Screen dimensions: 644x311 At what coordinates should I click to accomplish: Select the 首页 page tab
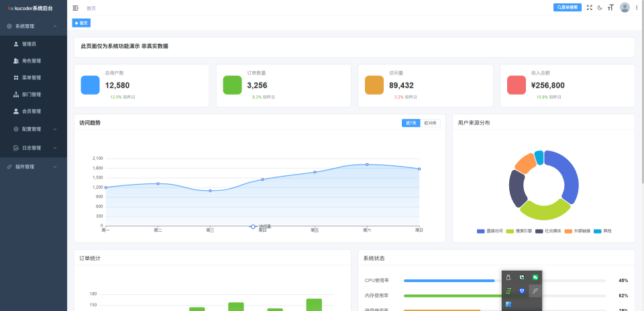click(x=81, y=23)
